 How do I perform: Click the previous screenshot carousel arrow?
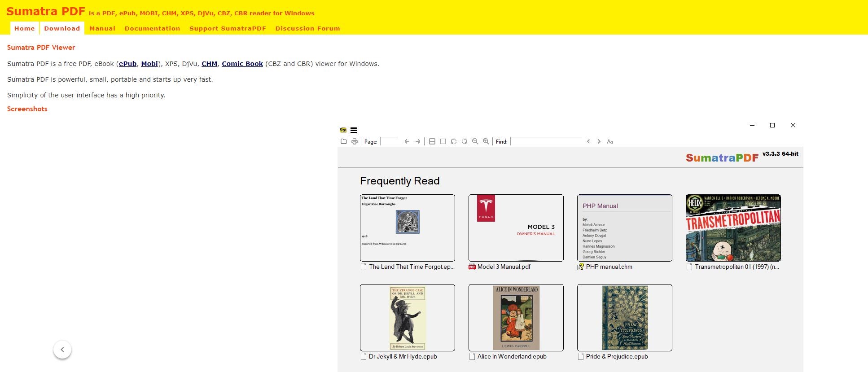coord(62,350)
